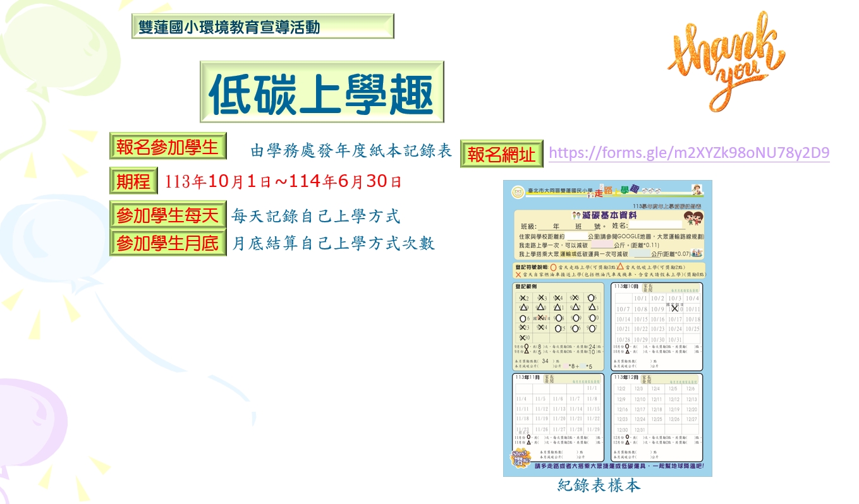The width and height of the screenshot is (859, 504).
Task: Click the 113年12月 calendar in the sheet
Action: pos(657,417)
